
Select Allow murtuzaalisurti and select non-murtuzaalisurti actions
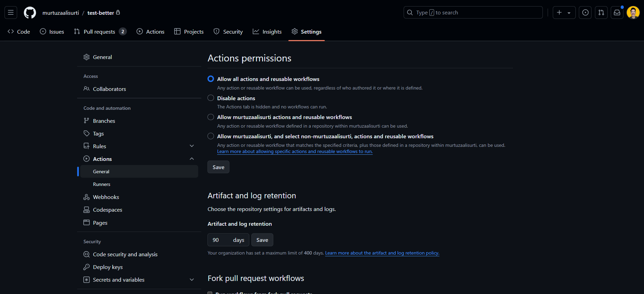(x=211, y=136)
